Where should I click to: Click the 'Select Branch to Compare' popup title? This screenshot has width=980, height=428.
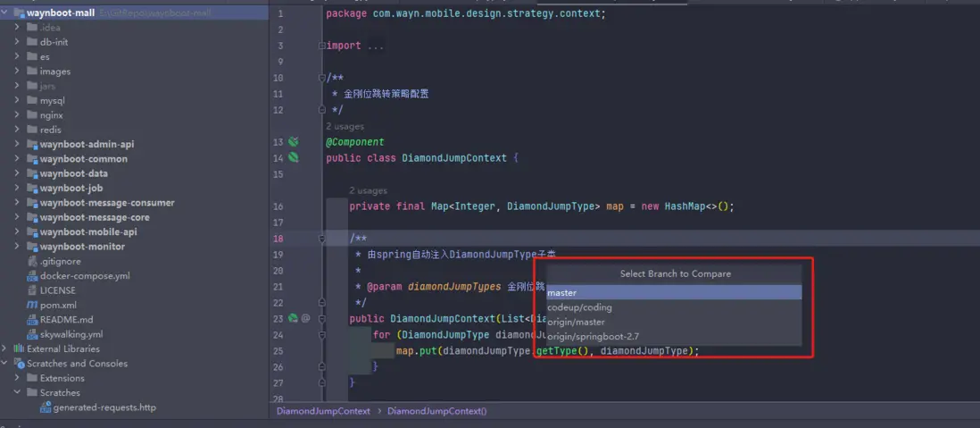click(x=675, y=273)
